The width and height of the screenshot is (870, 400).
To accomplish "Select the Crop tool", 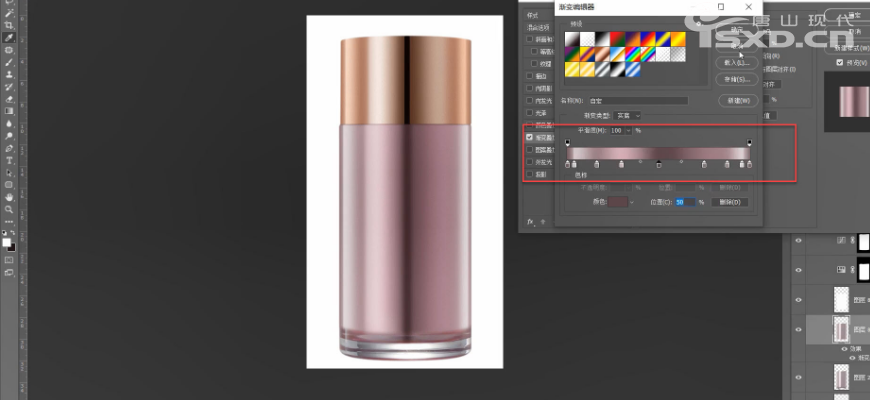I will click(9, 25).
